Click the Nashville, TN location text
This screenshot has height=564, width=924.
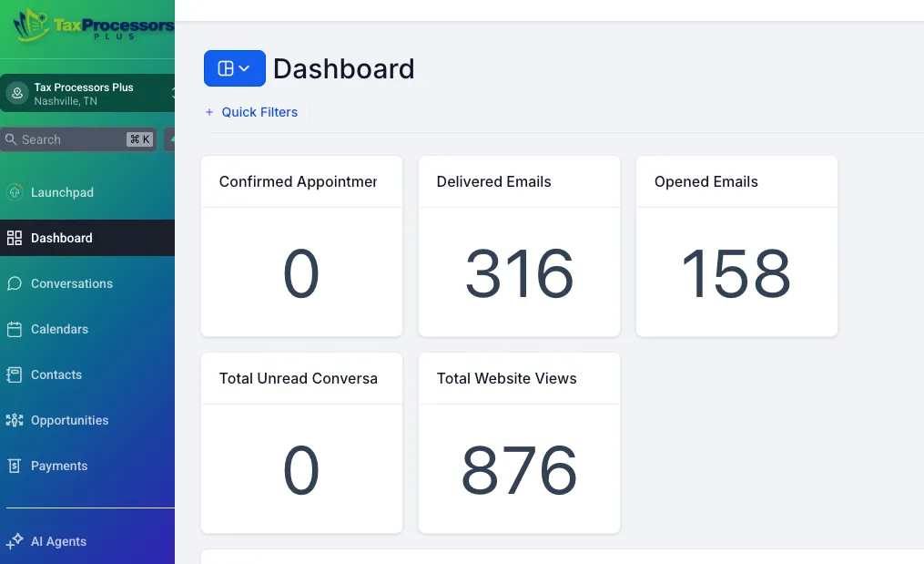pyautogui.click(x=66, y=101)
